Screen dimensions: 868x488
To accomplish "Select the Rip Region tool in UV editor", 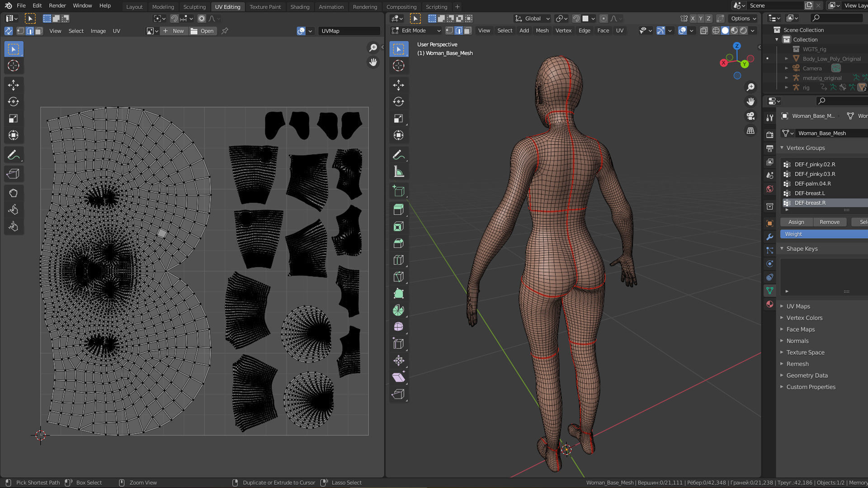I will 14,174.
